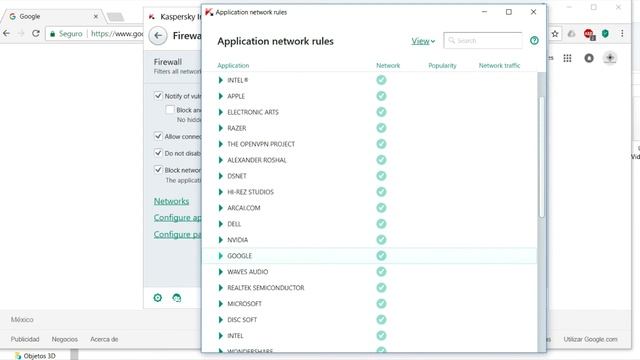The width and height of the screenshot is (640, 360).
Task: Click network status icon for ALEXANDER ROSHAL
Action: tap(381, 160)
